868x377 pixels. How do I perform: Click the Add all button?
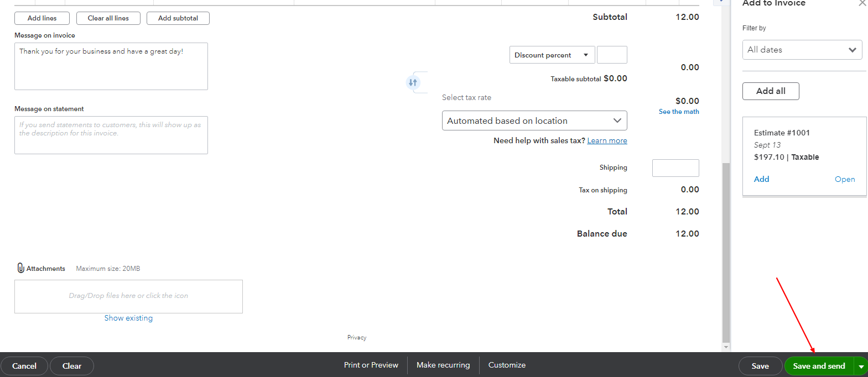770,91
